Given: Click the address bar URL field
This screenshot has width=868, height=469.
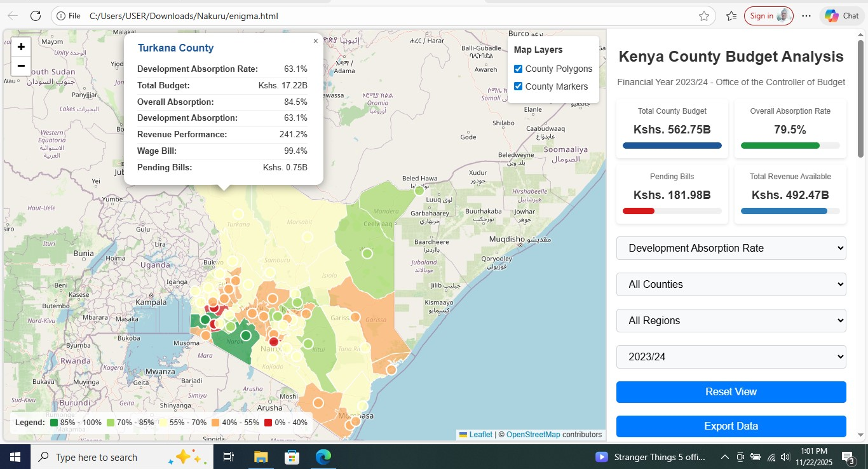Looking at the screenshot, I should tap(381, 16).
